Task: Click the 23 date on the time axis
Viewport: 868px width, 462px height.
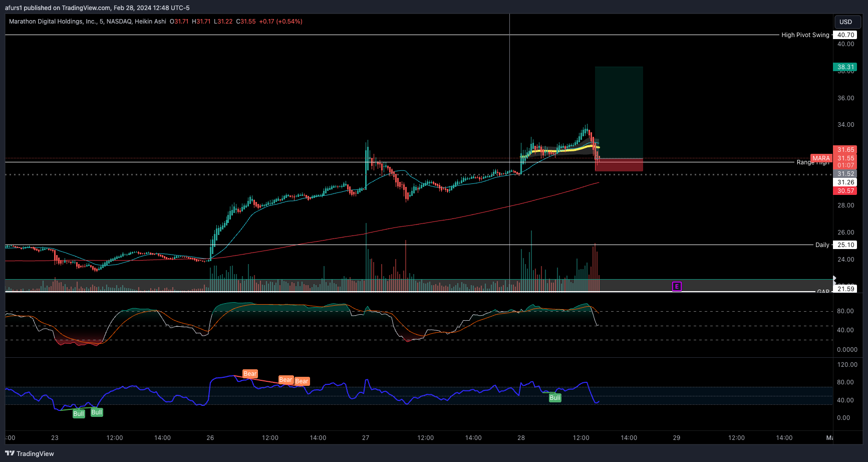Action: pos(55,438)
